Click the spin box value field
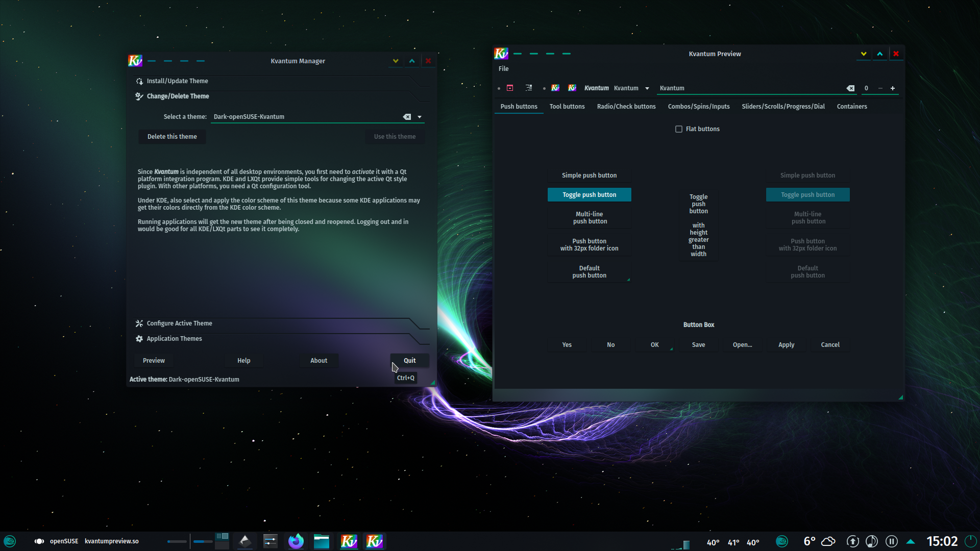Screen dimensions: 980x551 [x=867, y=88]
